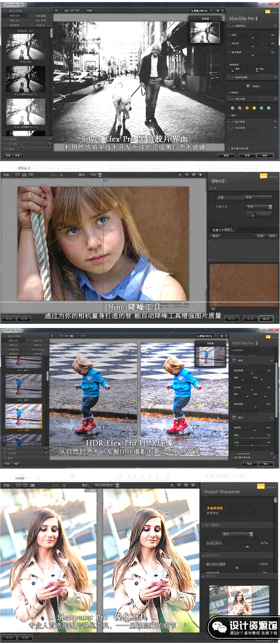The height and width of the screenshot is (644, 280).
Task: Click the 加载 load profile button in Dfine 2
Action: 261,236
